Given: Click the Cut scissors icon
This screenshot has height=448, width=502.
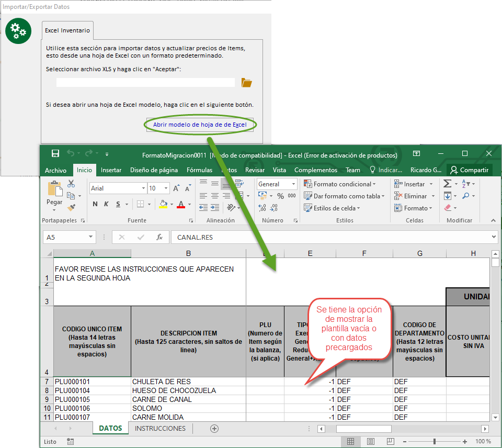Looking at the screenshot, I should [71, 184].
